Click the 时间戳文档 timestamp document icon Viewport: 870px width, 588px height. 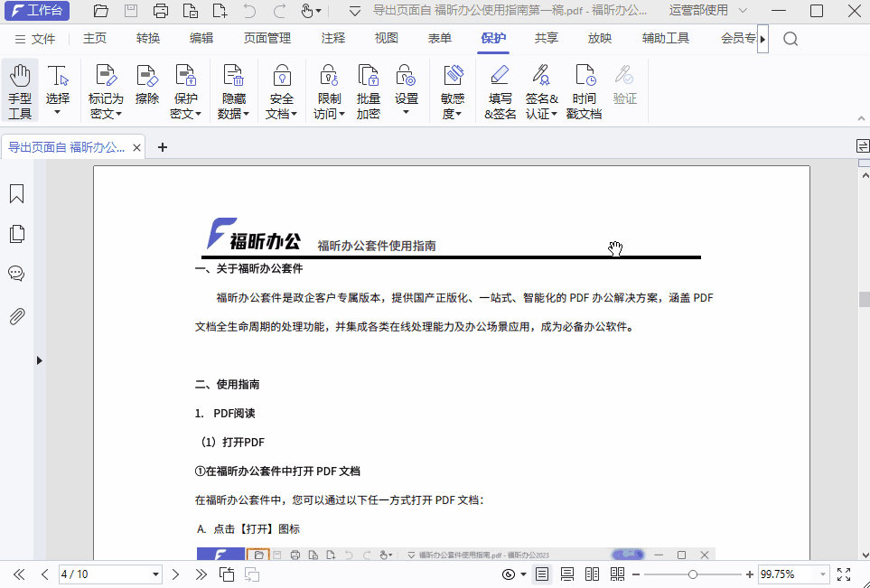coord(584,88)
